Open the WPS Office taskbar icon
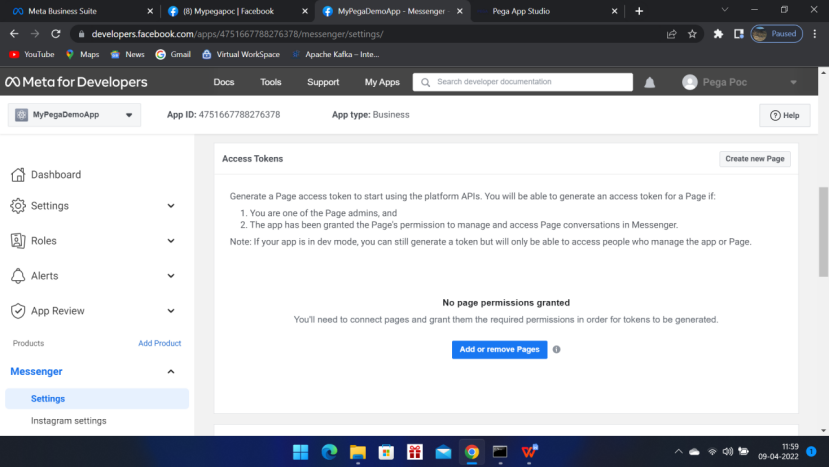Viewport: 830px width, 467px height. (529, 452)
